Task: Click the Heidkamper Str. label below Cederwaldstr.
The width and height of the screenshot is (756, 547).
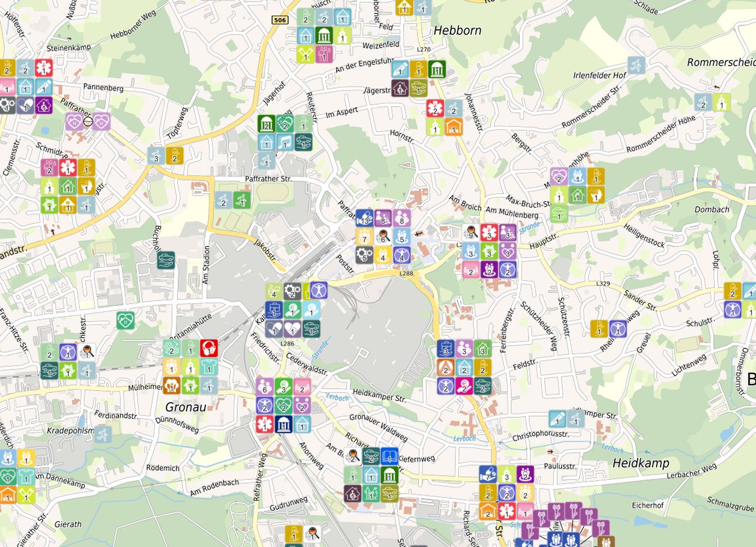Action: 379,395
